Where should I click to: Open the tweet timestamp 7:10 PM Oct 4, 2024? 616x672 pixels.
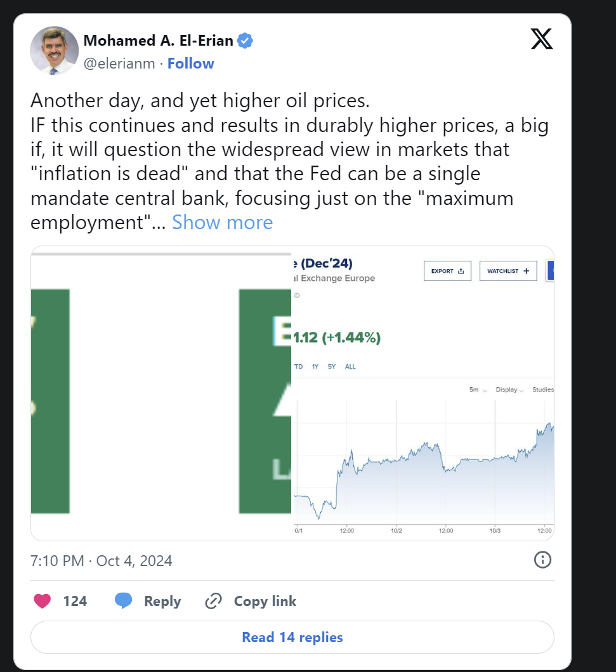[101, 560]
